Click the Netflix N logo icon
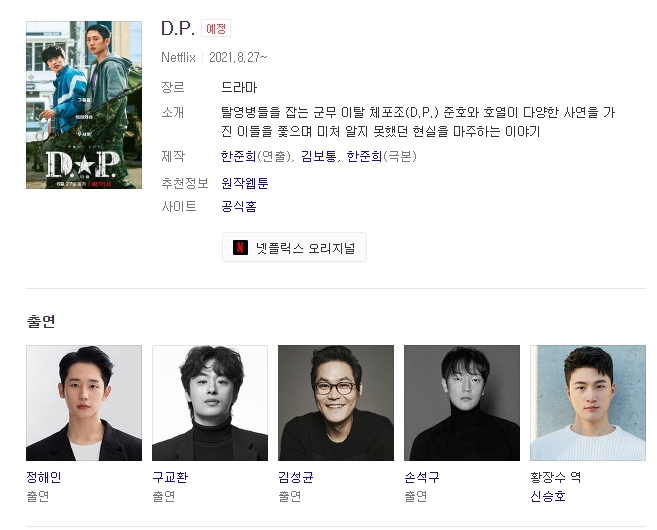The height and width of the screenshot is (530, 657). point(240,247)
